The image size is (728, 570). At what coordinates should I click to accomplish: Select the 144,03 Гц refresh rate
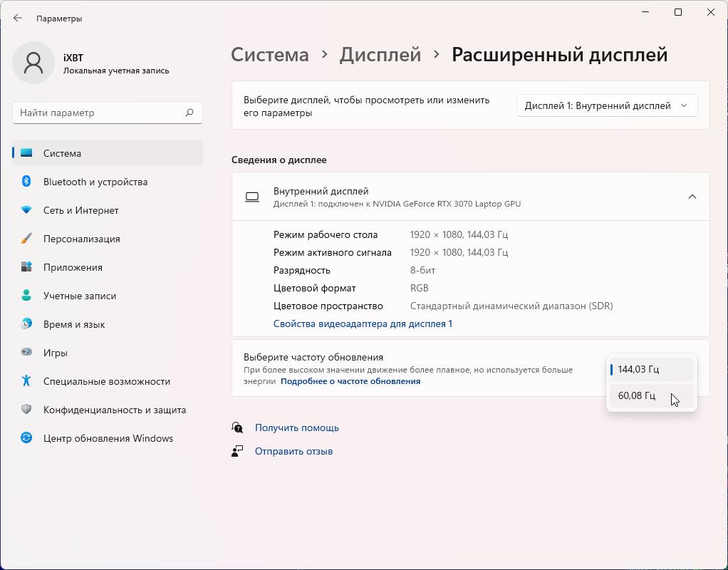point(638,369)
